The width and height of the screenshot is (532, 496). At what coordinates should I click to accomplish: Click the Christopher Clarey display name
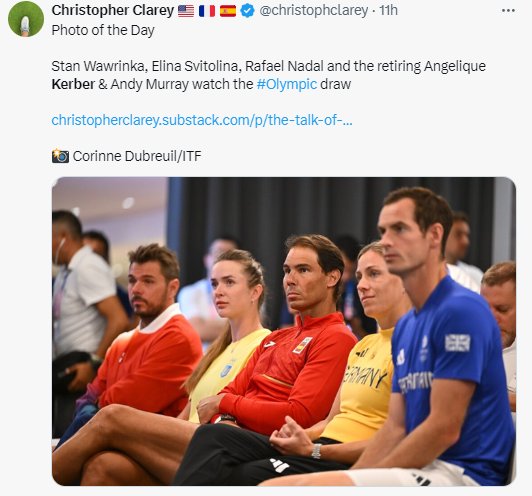tap(113, 11)
